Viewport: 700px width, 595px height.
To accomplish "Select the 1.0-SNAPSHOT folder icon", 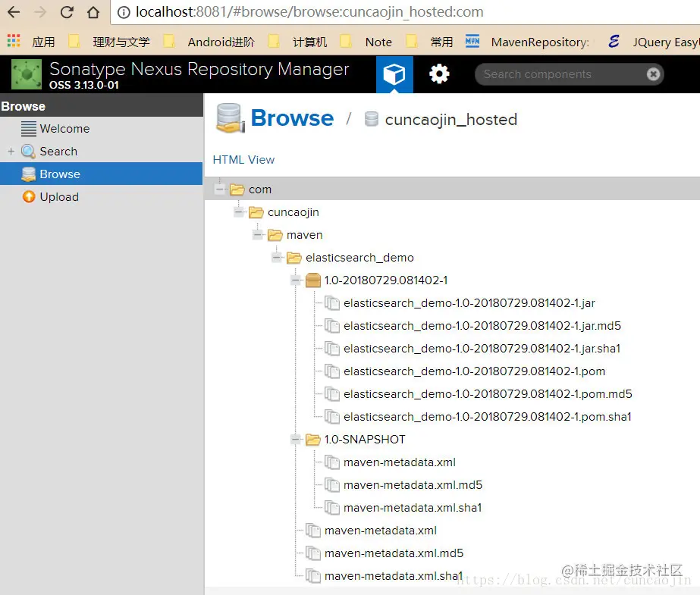I will coord(313,440).
